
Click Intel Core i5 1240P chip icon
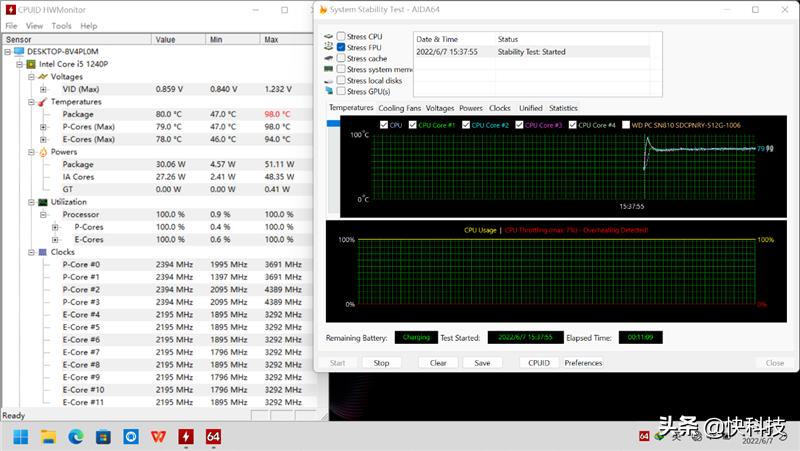point(31,64)
